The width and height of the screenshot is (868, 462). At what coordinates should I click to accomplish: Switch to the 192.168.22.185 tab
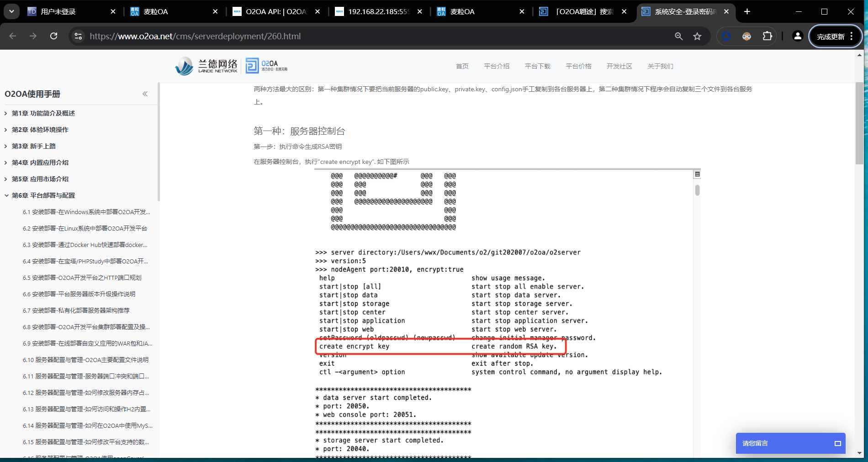[x=379, y=11]
